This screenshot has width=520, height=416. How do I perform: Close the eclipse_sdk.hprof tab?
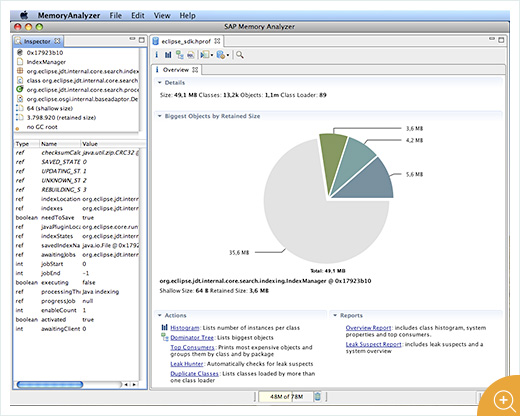tap(217, 41)
